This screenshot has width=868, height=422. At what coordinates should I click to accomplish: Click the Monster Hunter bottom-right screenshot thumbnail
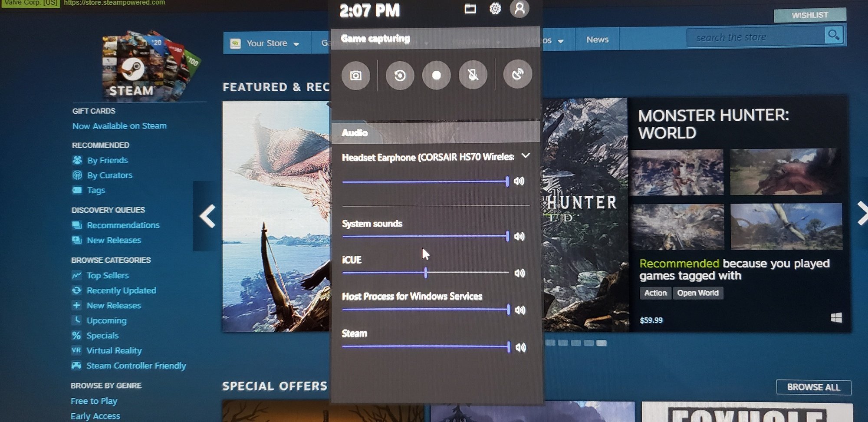786,226
